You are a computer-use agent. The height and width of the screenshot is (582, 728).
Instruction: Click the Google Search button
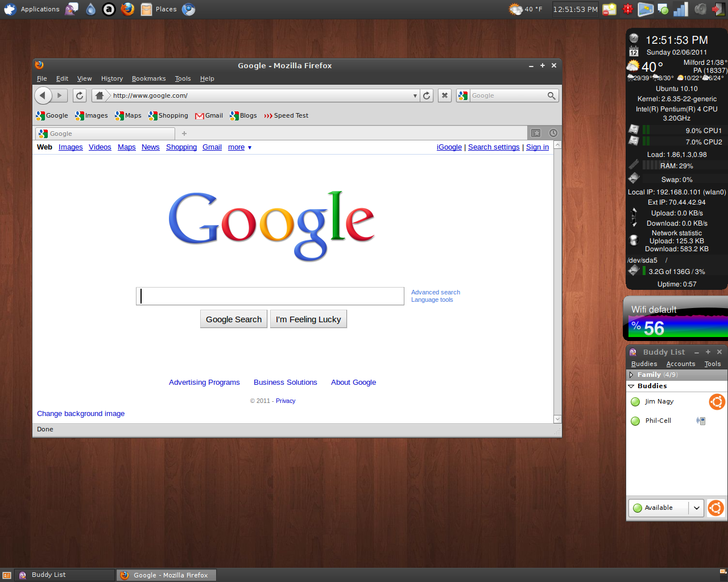coord(234,319)
